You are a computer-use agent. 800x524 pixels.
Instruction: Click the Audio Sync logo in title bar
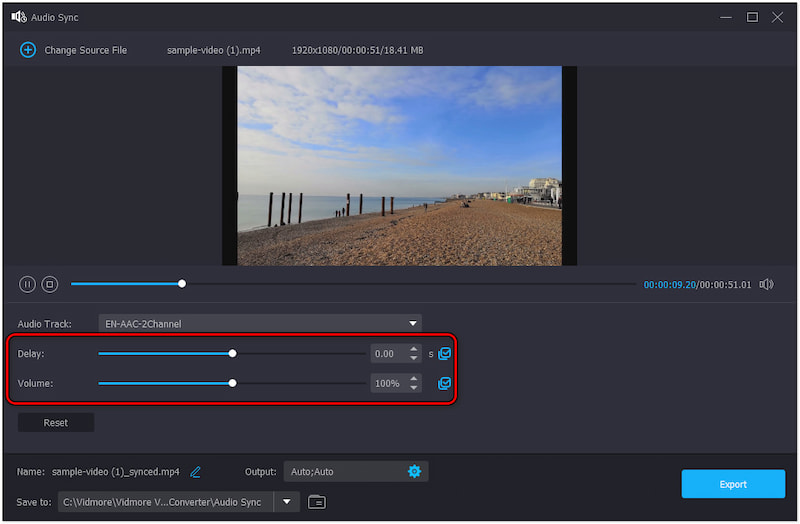point(19,17)
